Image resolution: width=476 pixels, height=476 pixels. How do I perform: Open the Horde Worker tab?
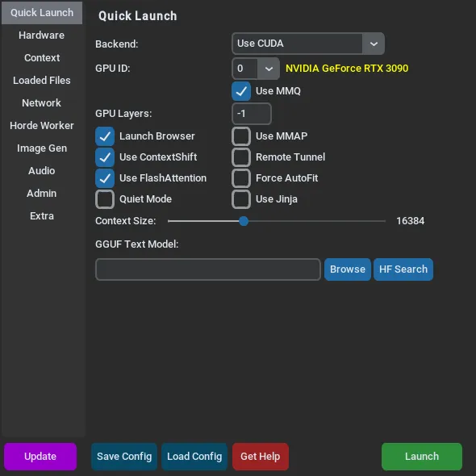coord(42,125)
